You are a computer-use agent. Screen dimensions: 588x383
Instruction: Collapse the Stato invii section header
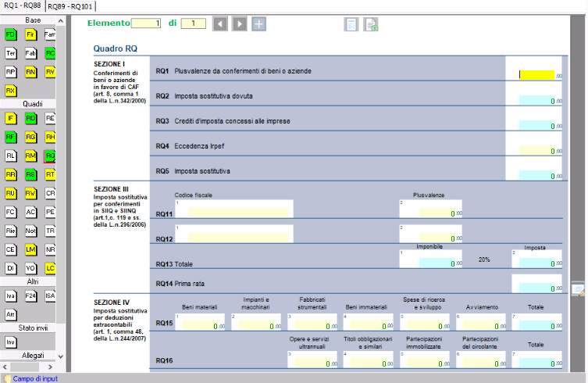click(28, 328)
